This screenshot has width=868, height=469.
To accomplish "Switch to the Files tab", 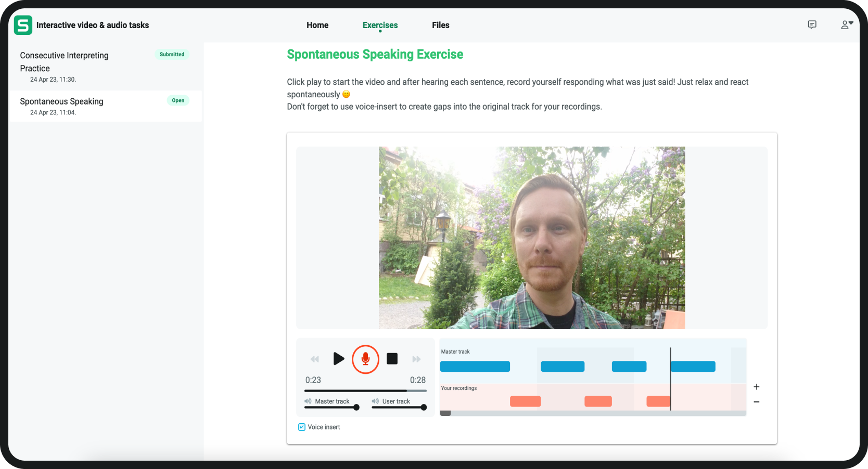I will (440, 25).
